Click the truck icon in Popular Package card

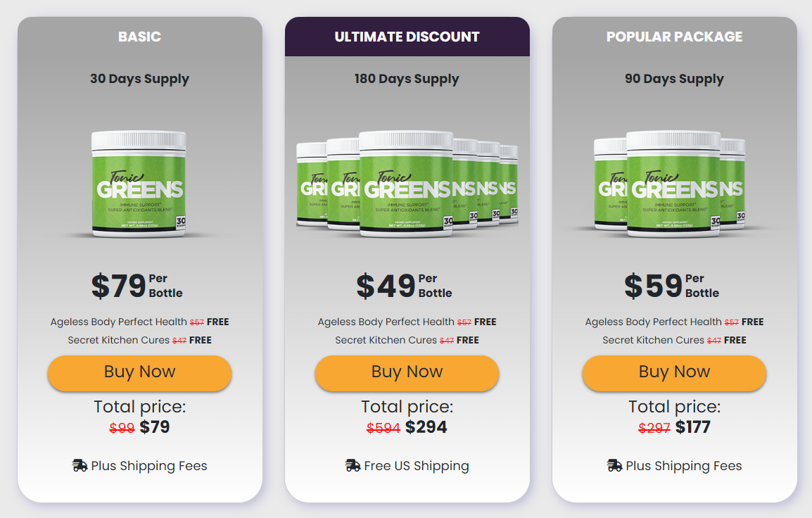coord(615,466)
